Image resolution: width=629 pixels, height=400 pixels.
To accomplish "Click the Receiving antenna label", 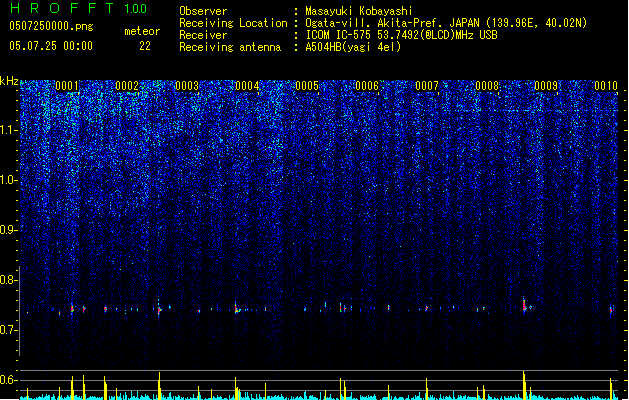I will 230,47.
